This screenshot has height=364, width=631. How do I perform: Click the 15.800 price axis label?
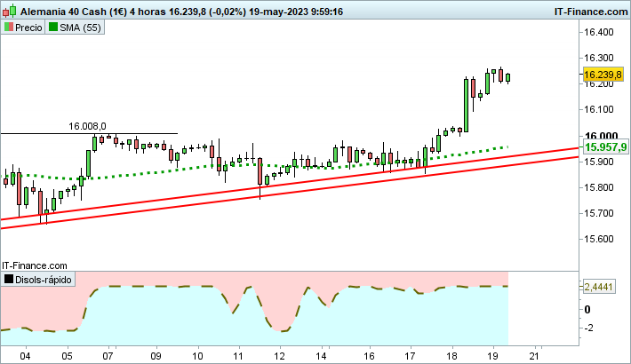coord(599,187)
